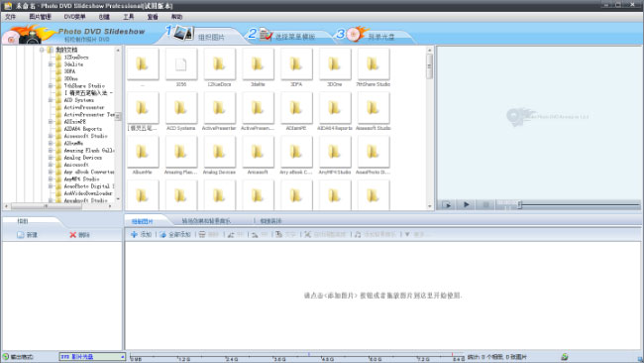Expand the 3dsLite node in folder tree
The image size is (644, 363).
pos(51,64)
